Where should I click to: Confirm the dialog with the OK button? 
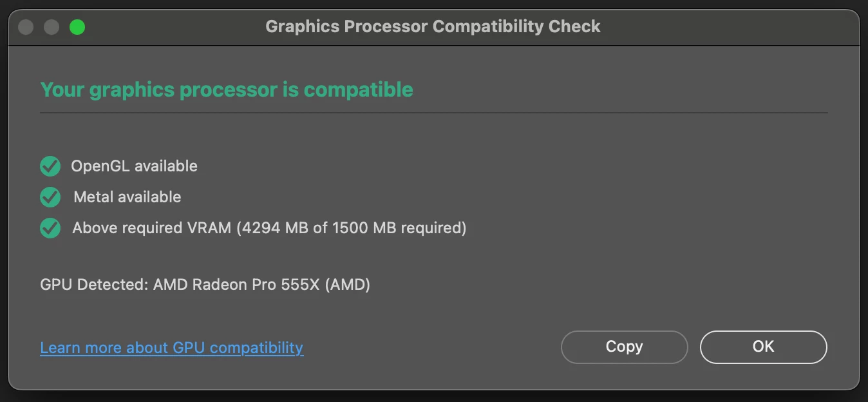pos(763,347)
